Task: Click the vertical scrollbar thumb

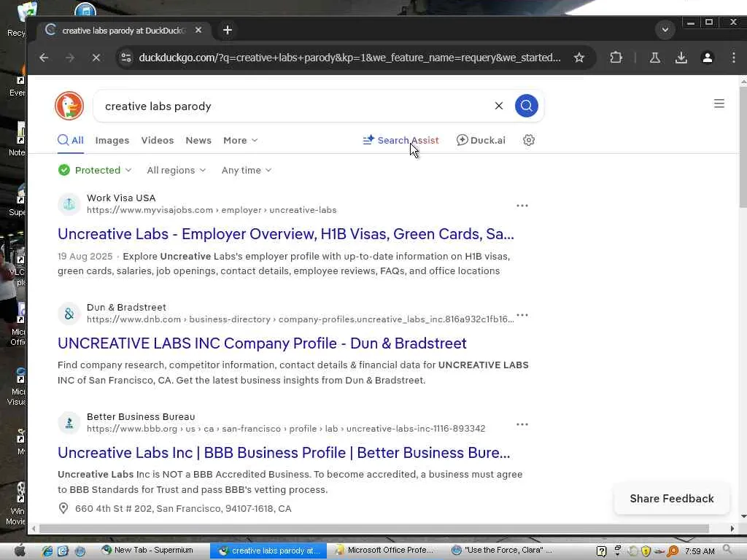Action: (x=743, y=147)
